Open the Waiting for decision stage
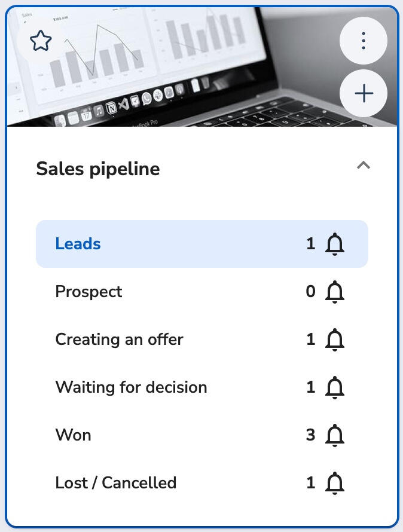The height and width of the screenshot is (532, 403). (x=131, y=387)
